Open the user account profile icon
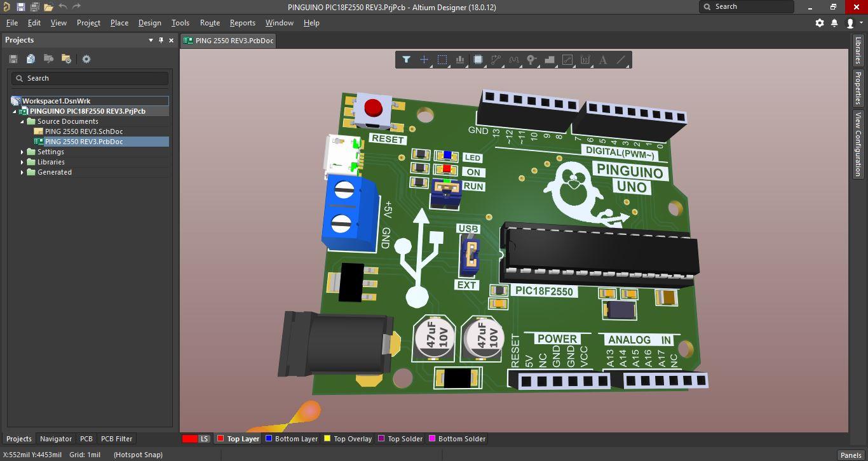Image resolution: width=868 pixels, height=461 pixels. click(x=850, y=23)
